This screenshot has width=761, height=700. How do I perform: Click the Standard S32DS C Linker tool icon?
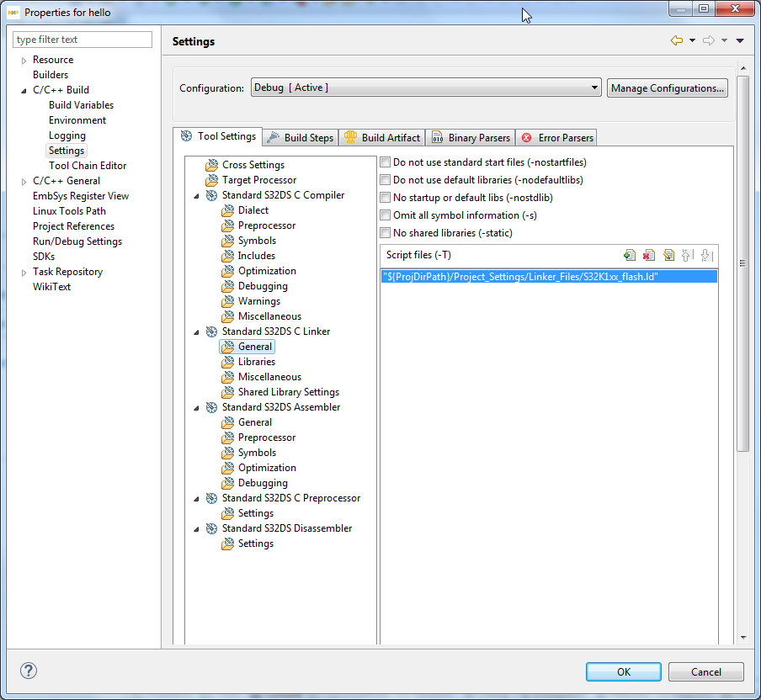point(211,331)
